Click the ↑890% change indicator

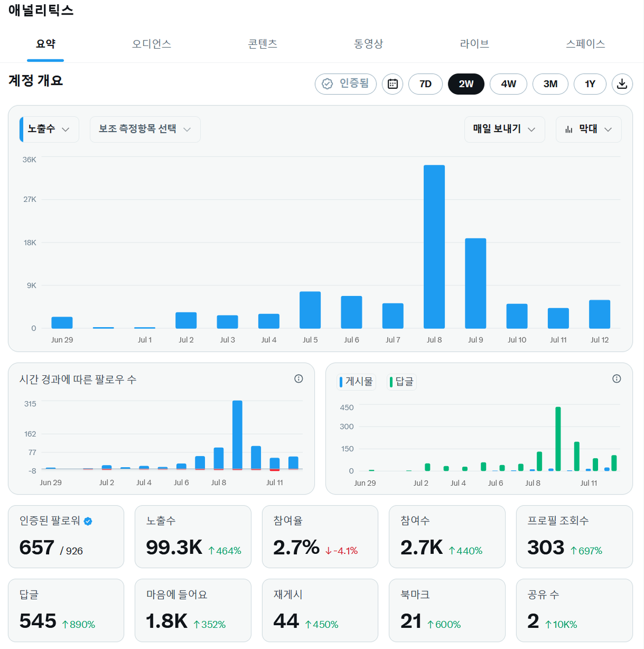(78, 624)
